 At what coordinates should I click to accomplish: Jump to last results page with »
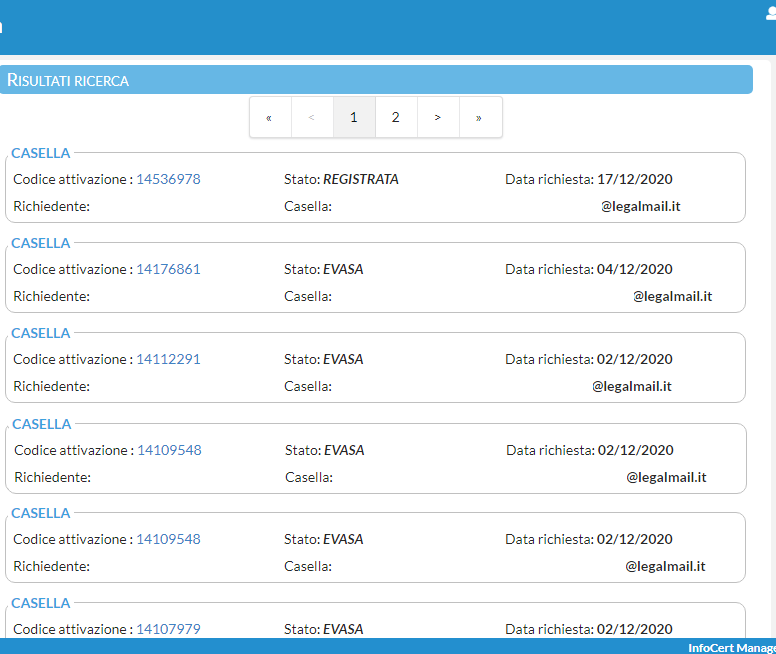tap(479, 118)
